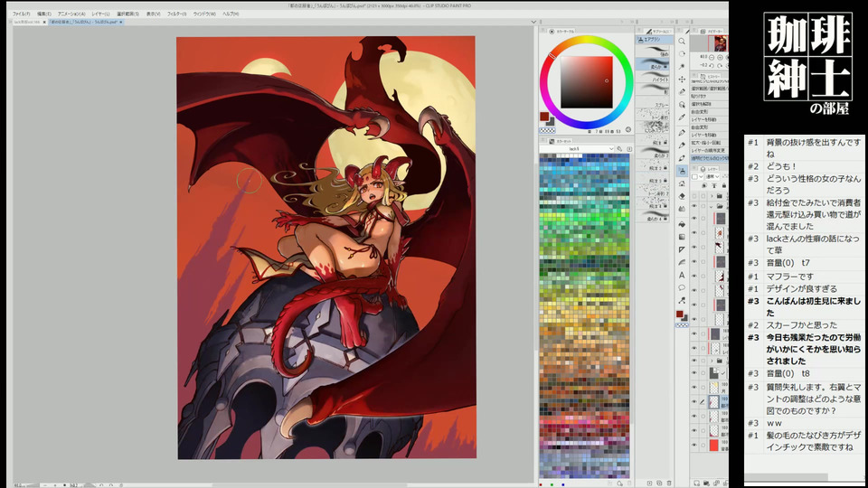Click the dark red main color swatch in toolbar

679,314
